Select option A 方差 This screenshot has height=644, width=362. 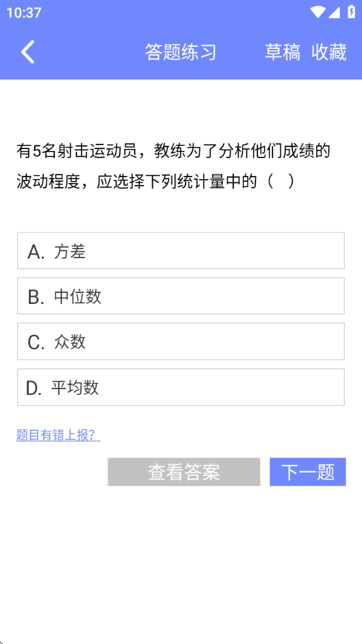pyautogui.click(x=180, y=250)
